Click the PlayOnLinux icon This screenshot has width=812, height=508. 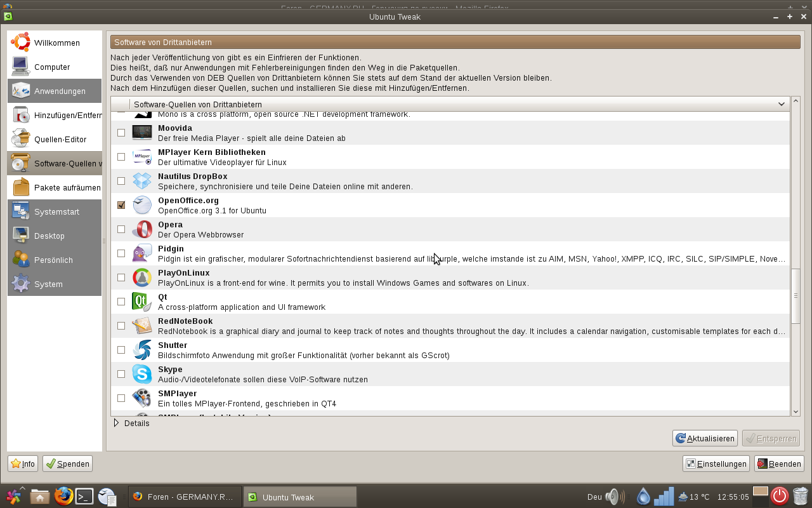(141, 277)
